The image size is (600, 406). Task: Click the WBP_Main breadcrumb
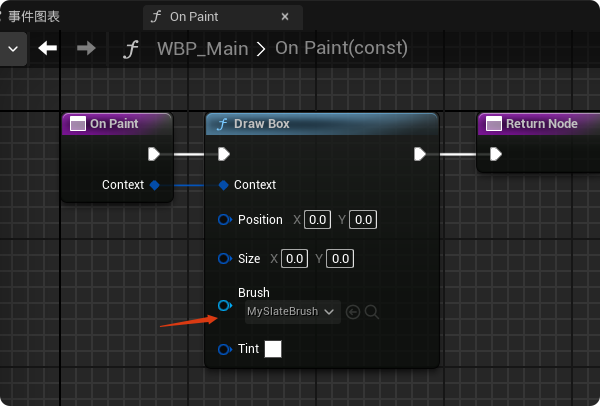(x=203, y=49)
